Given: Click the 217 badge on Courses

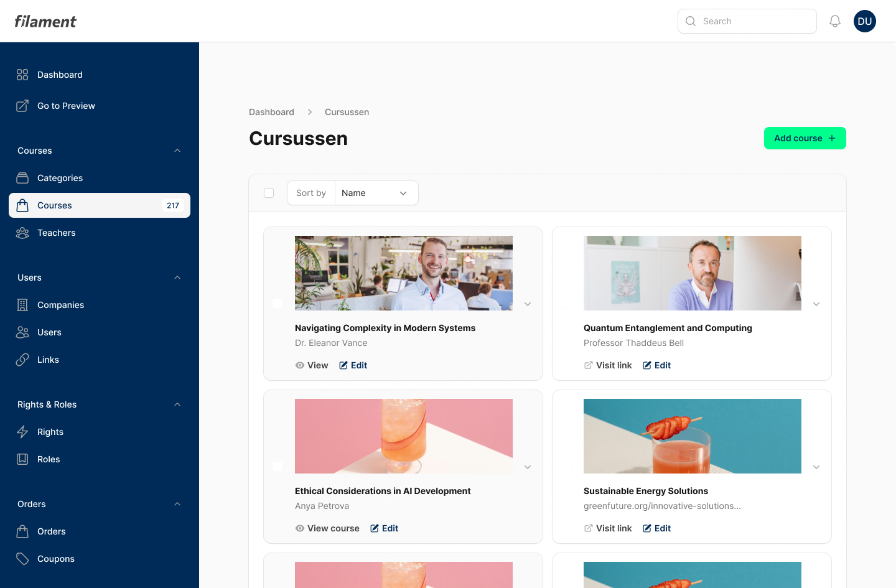Looking at the screenshot, I should click(173, 205).
